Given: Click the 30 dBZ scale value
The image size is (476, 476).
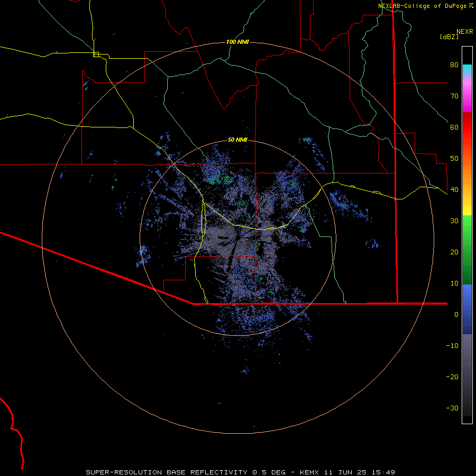Looking at the screenshot, I should tap(454, 221).
